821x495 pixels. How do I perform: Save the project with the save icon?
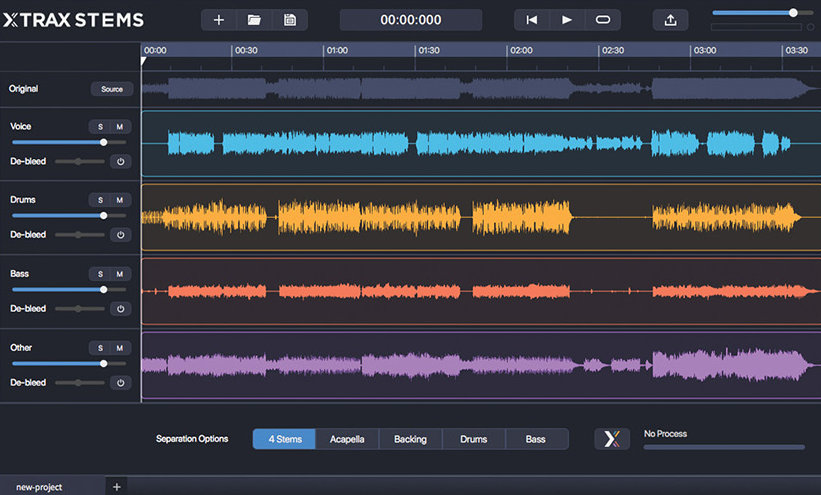tap(290, 20)
